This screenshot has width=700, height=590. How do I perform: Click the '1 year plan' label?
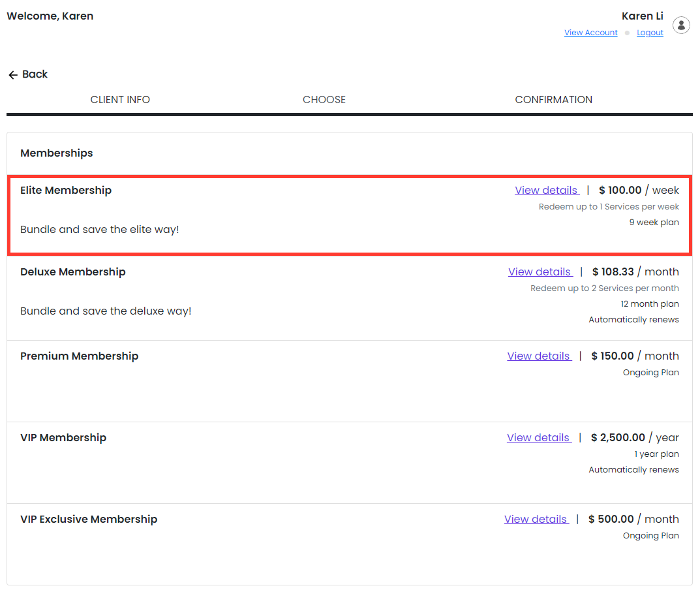click(x=657, y=454)
